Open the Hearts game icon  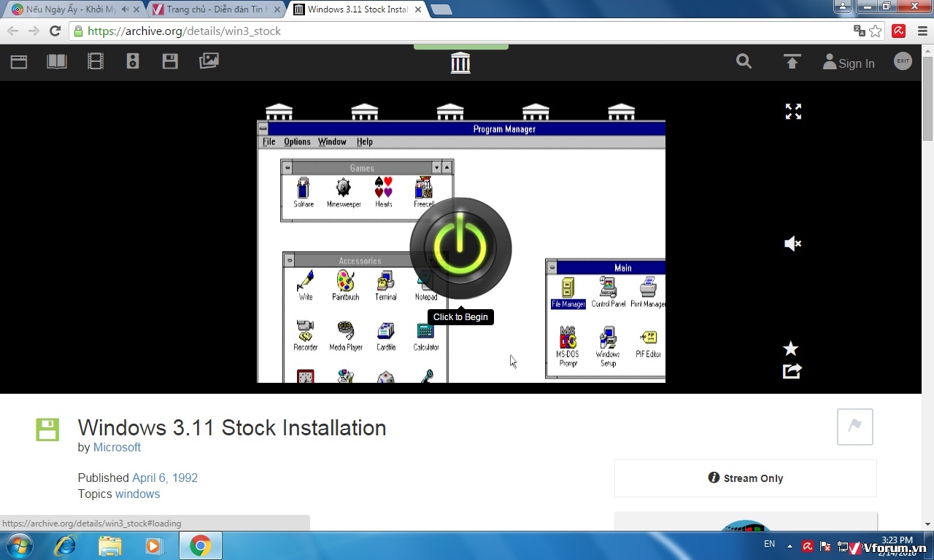[x=384, y=192]
